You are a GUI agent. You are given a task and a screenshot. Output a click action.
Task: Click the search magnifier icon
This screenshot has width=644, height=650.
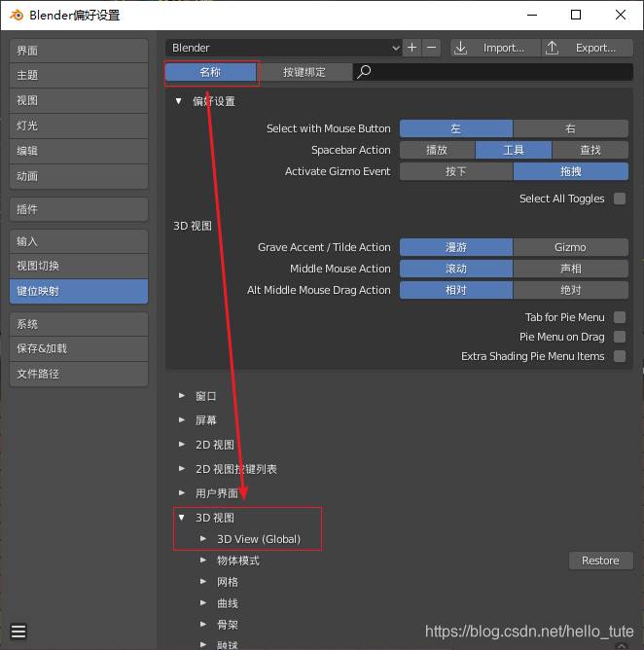click(x=364, y=72)
